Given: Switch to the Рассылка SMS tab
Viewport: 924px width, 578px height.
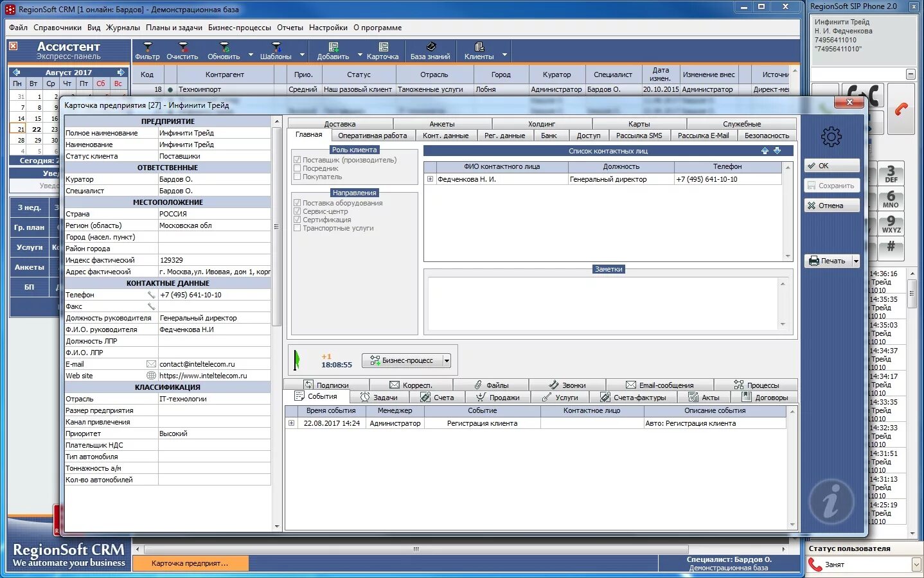Looking at the screenshot, I should click(639, 136).
